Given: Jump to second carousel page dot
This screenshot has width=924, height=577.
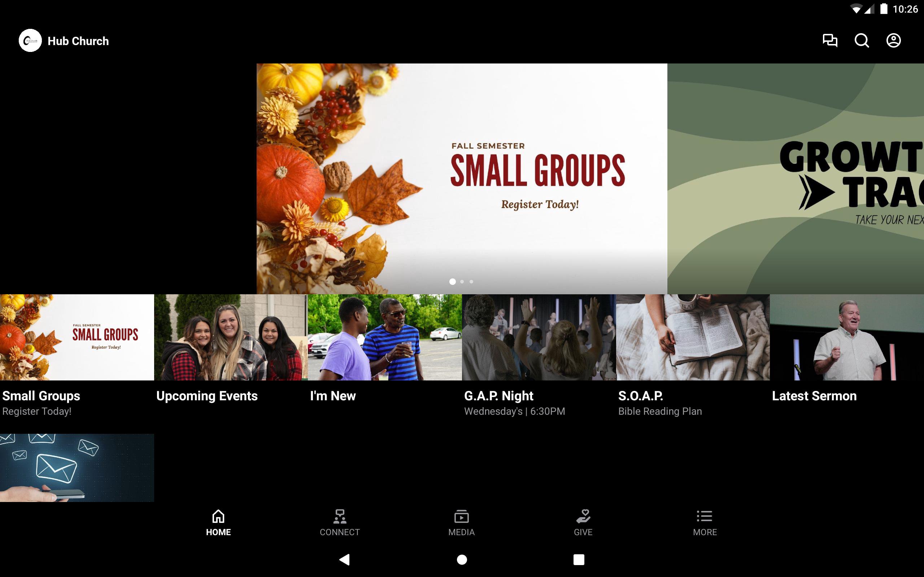Looking at the screenshot, I should click(462, 282).
